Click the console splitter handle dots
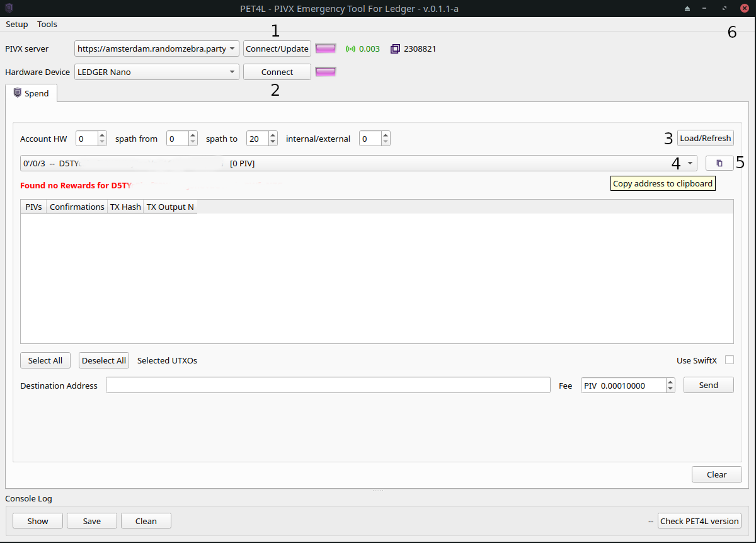 [x=378, y=490]
